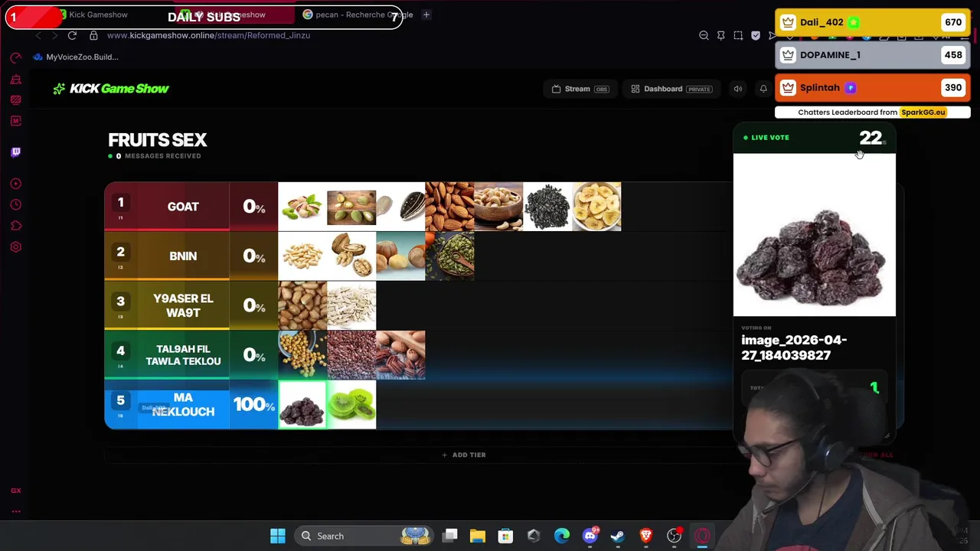Click the pistachio thumbnail in GOAT tier
980x551 pixels.
click(x=302, y=207)
